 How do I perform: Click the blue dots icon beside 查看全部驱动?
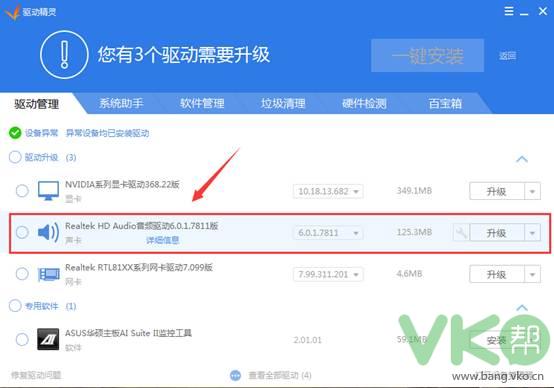click(235, 375)
